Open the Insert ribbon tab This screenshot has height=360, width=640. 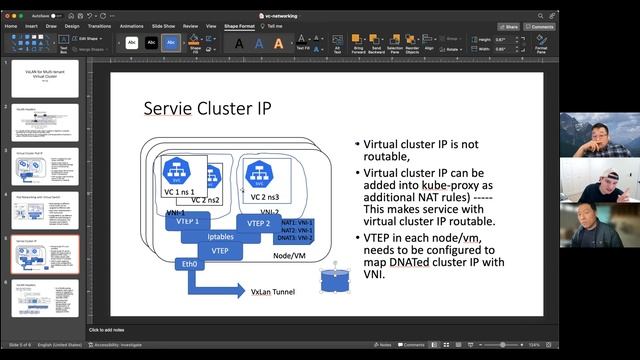pos(31,26)
